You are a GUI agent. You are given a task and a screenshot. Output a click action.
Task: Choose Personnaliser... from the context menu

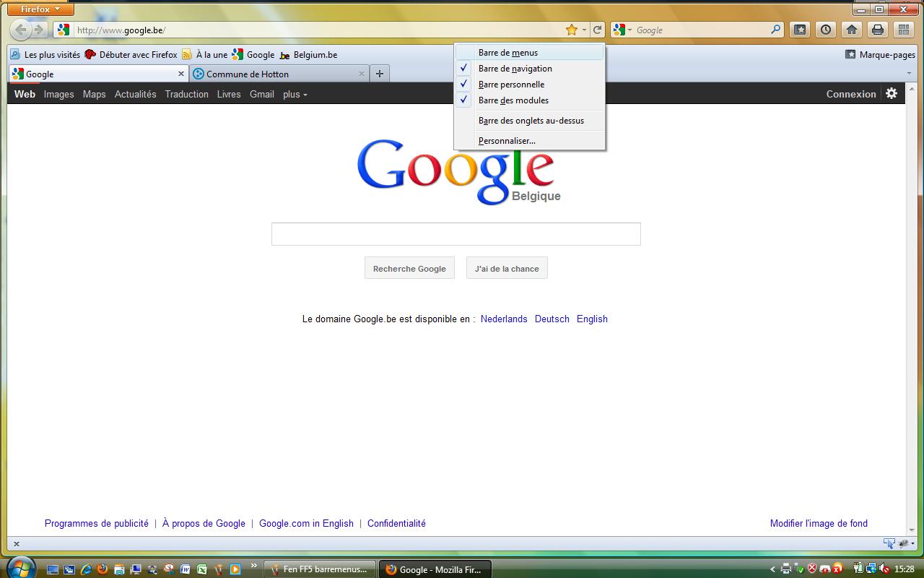[507, 141]
